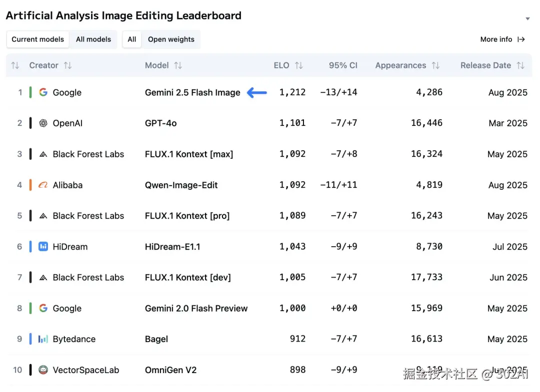540x392 pixels.
Task: Sort table by Appearances column arrows
Action: 435,65
